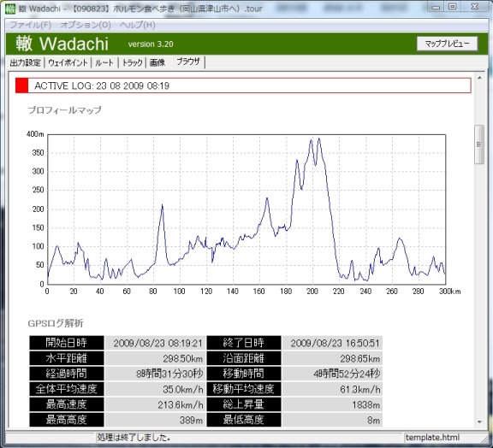This screenshot has width=493, height=448.
Task: Switch to the トラック tab
Action: tap(132, 62)
